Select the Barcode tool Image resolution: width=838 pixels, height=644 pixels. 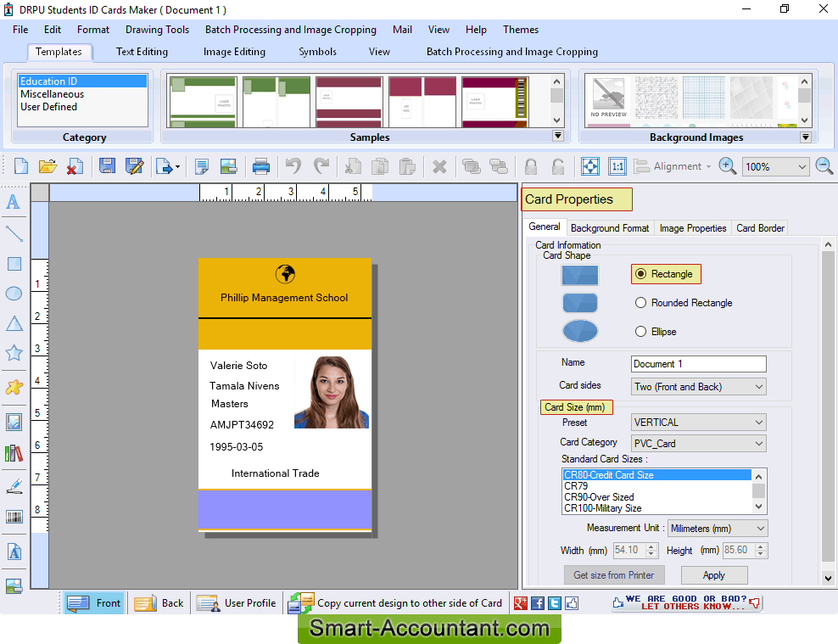[14, 517]
